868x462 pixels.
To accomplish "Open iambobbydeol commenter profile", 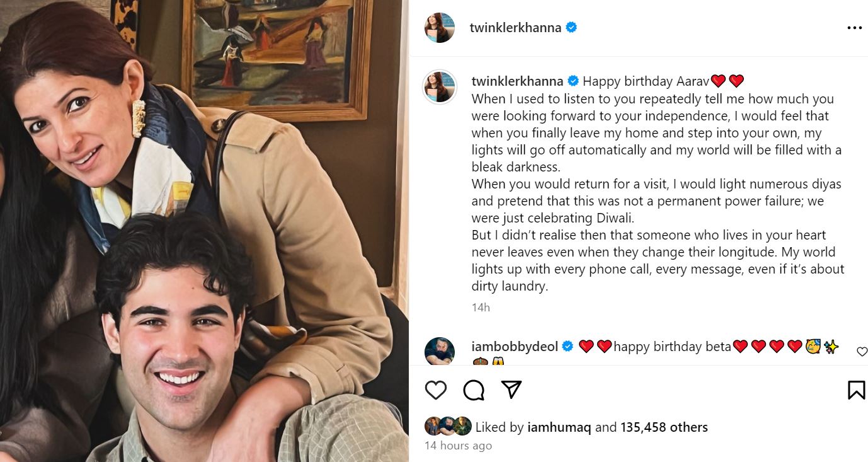I will tap(515, 347).
